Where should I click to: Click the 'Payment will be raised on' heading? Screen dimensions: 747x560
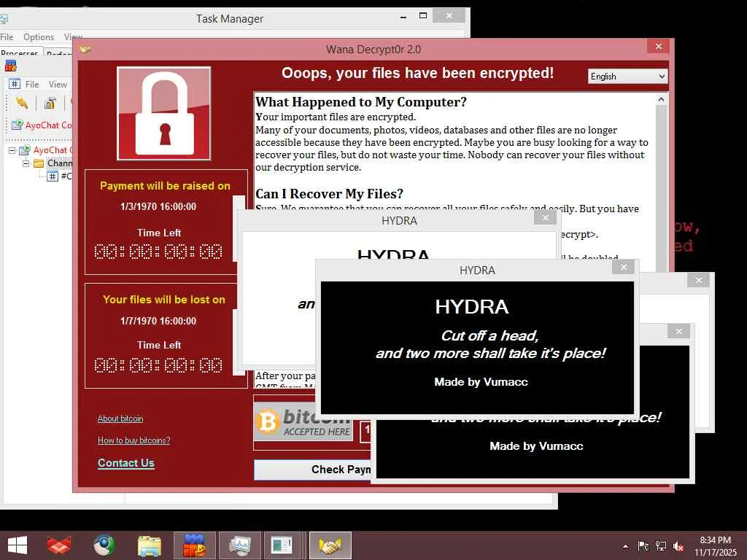(165, 186)
